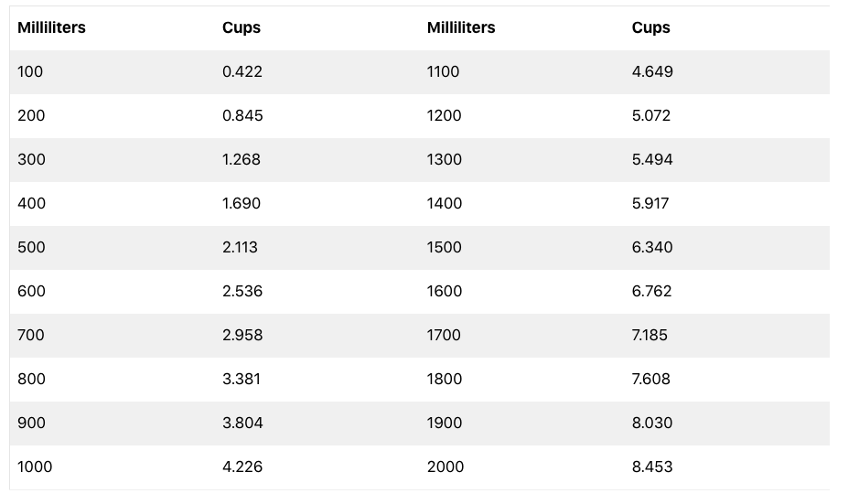The image size is (859, 504).
Task: Select the 8.453 cups value
Action: click(x=652, y=466)
